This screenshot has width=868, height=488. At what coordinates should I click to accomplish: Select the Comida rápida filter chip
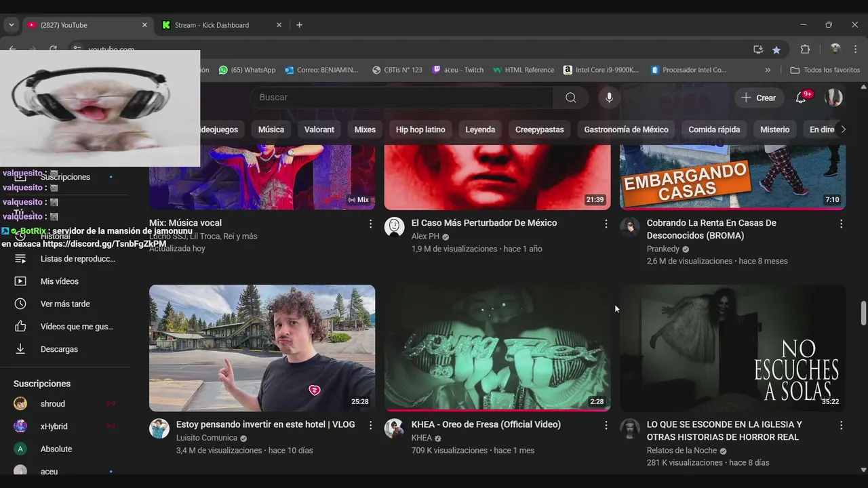714,129
